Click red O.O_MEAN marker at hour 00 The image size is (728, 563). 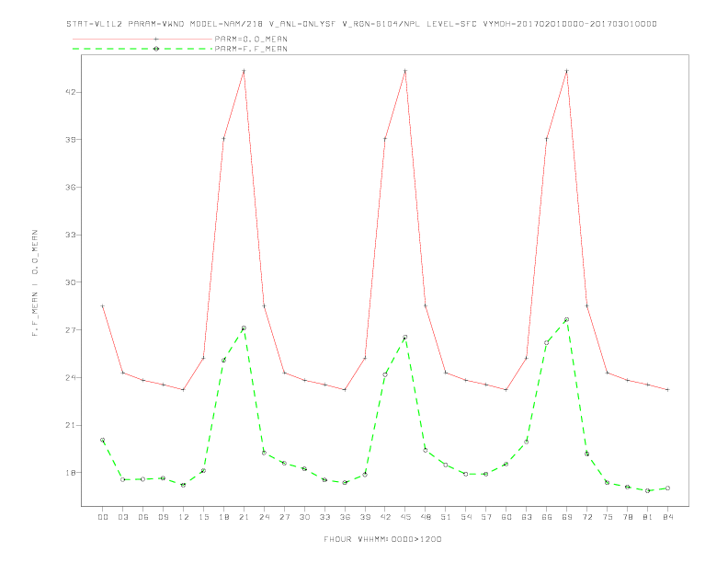point(103,305)
